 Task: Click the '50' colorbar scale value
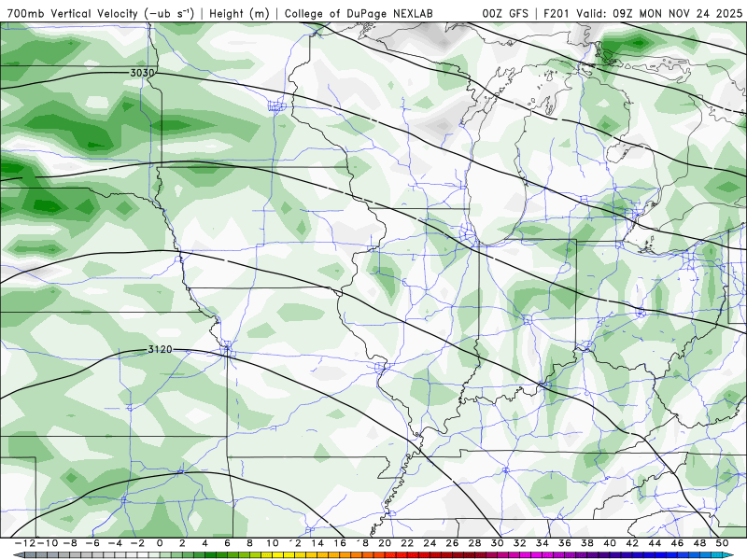click(x=722, y=543)
